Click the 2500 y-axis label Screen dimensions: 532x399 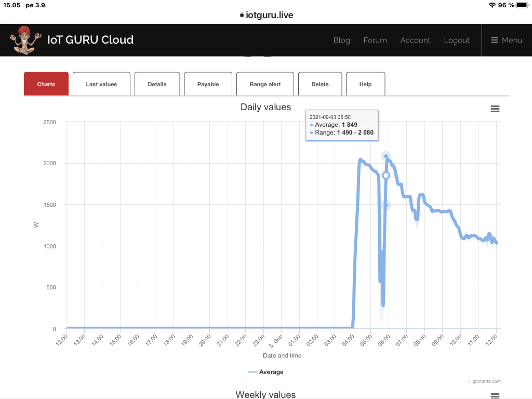[x=49, y=122]
